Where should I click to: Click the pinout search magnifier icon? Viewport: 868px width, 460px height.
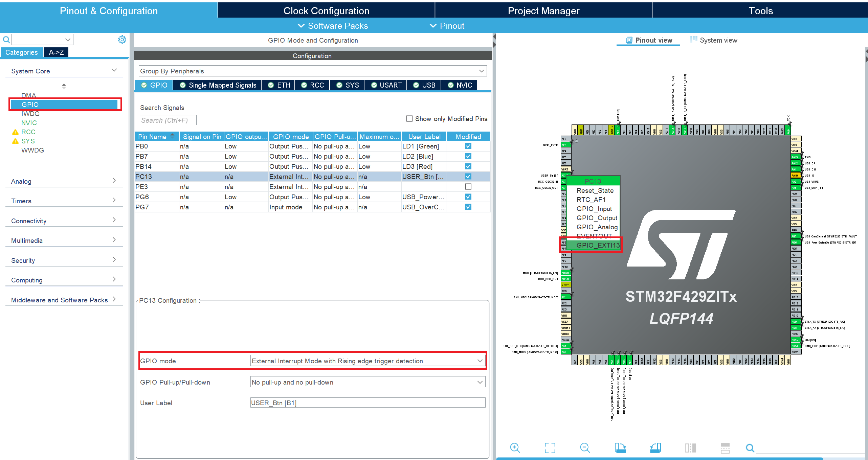[750, 448]
